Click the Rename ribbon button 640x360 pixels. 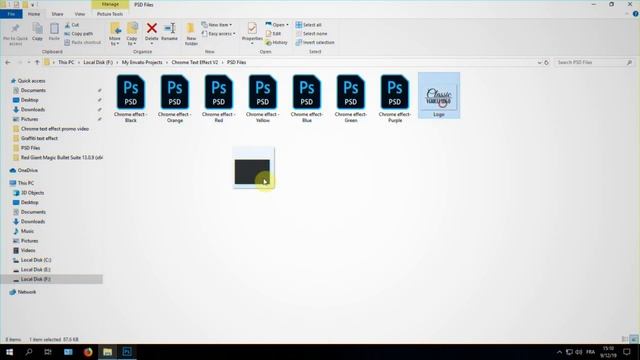click(169, 32)
